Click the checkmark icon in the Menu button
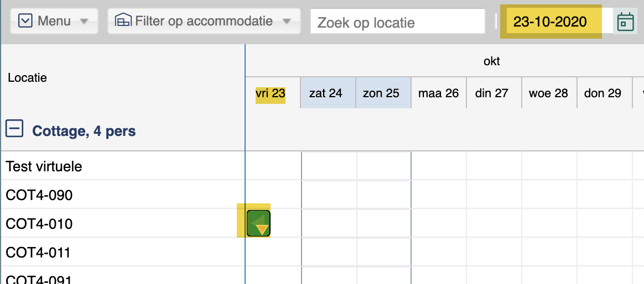The image size is (644, 284). tap(25, 20)
